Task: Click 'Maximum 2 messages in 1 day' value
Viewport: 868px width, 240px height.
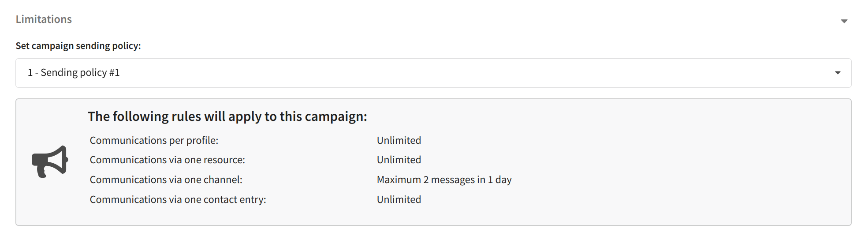Action: [444, 180]
